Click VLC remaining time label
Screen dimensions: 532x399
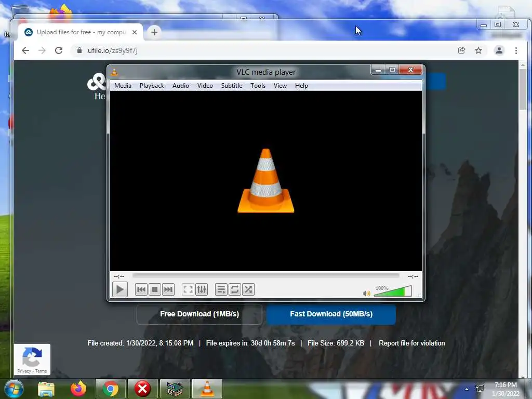413,276
